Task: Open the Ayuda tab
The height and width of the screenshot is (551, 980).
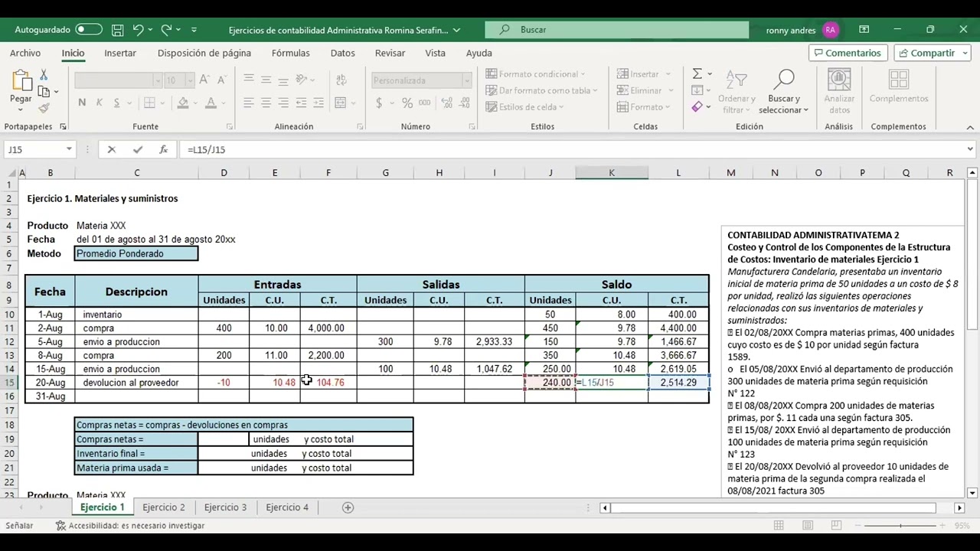Action: [479, 53]
